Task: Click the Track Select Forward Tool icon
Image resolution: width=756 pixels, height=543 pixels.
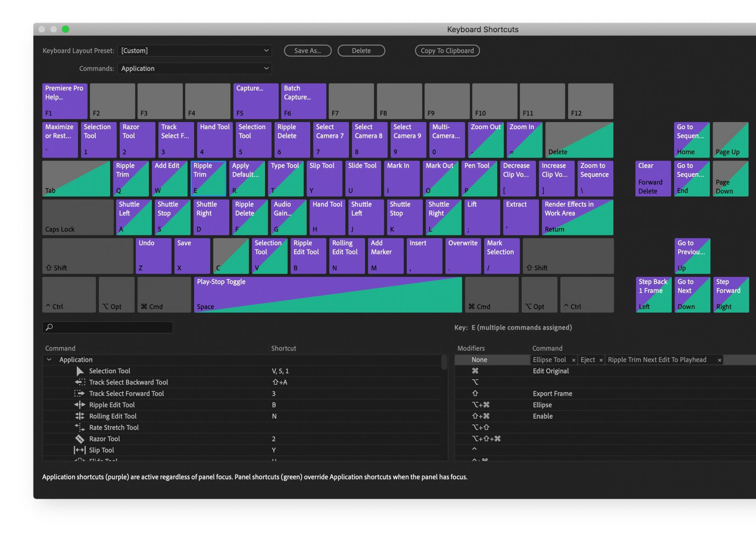Action: click(x=80, y=393)
